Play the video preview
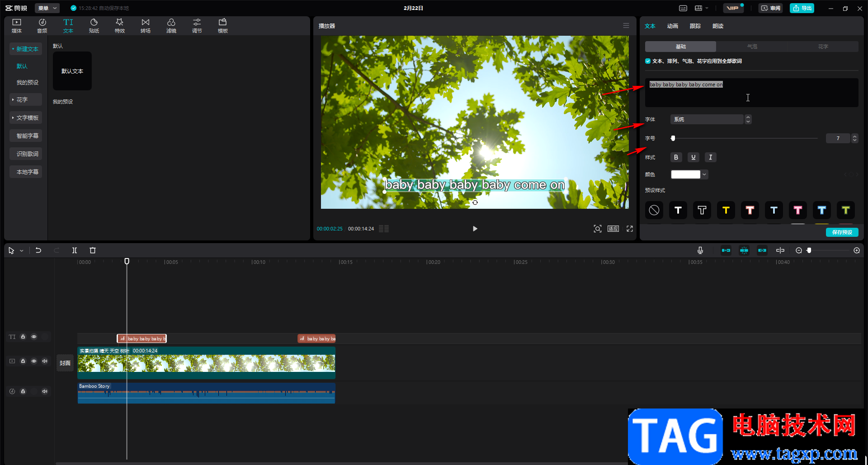The width and height of the screenshot is (868, 465). click(x=475, y=229)
